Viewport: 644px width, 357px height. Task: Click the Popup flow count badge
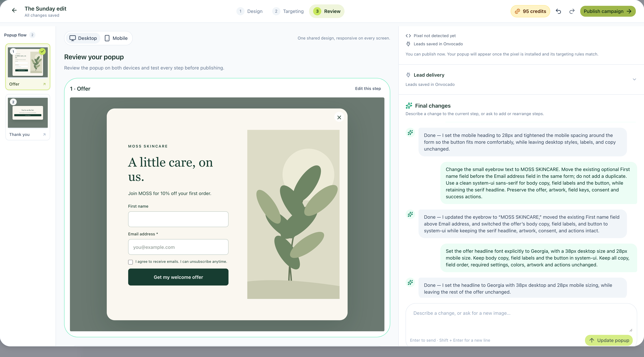[x=32, y=35]
